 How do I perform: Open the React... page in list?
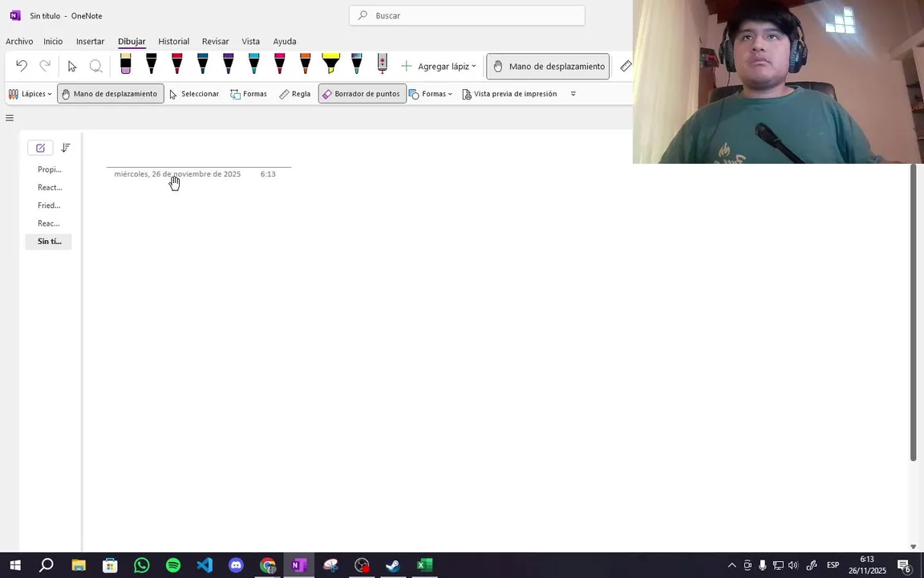49,188
